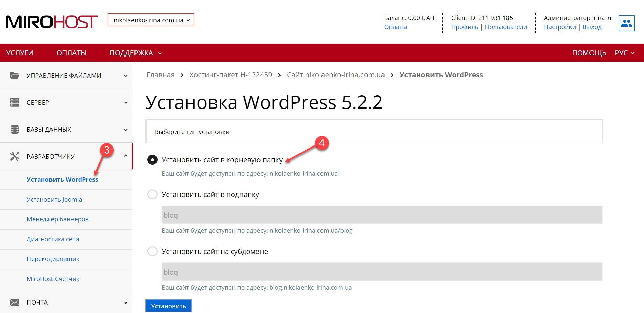Select install site to subfolder option
Screen dimensions: 644x313
(x=152, y=194)
